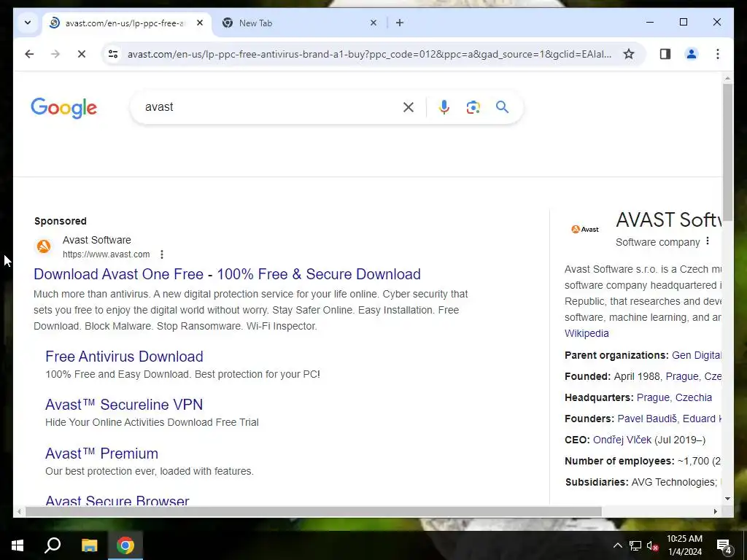
Task: Search by image with the lens icon
Action: pos(473,107)
